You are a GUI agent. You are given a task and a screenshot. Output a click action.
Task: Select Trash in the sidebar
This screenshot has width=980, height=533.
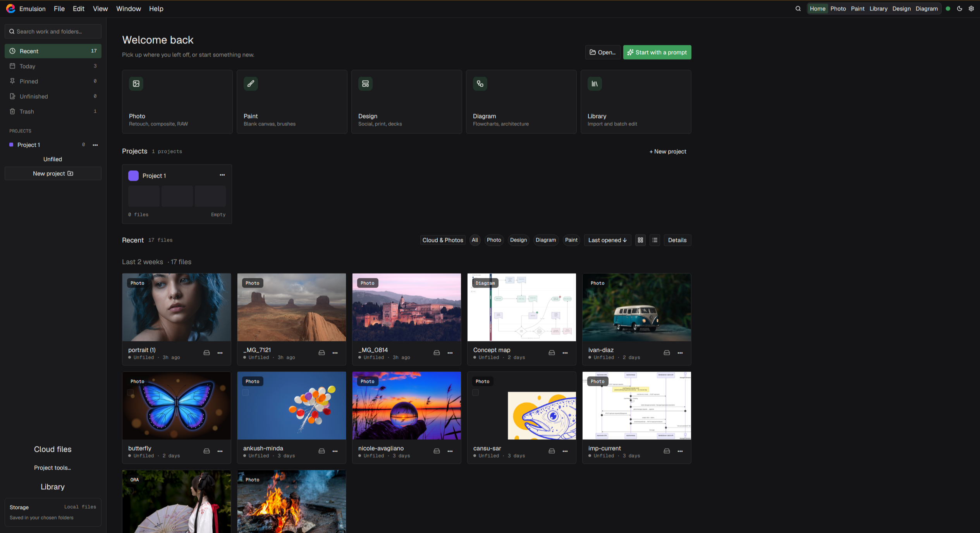click(53, 111)
